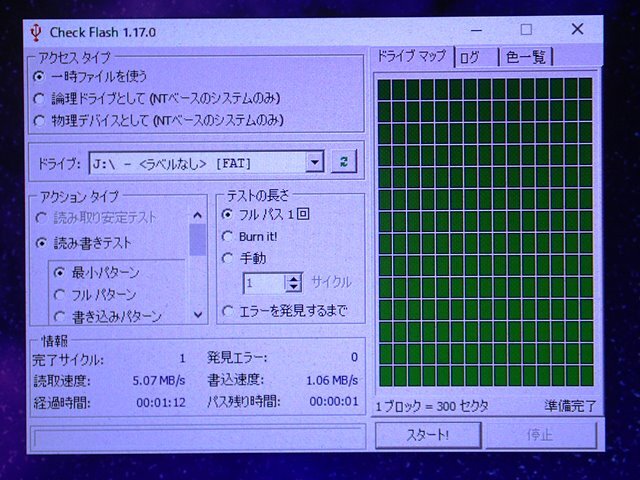Switch to ドライブ マップ tab
The height and width of the screenshot is (480, 640).
click(411, 56)
